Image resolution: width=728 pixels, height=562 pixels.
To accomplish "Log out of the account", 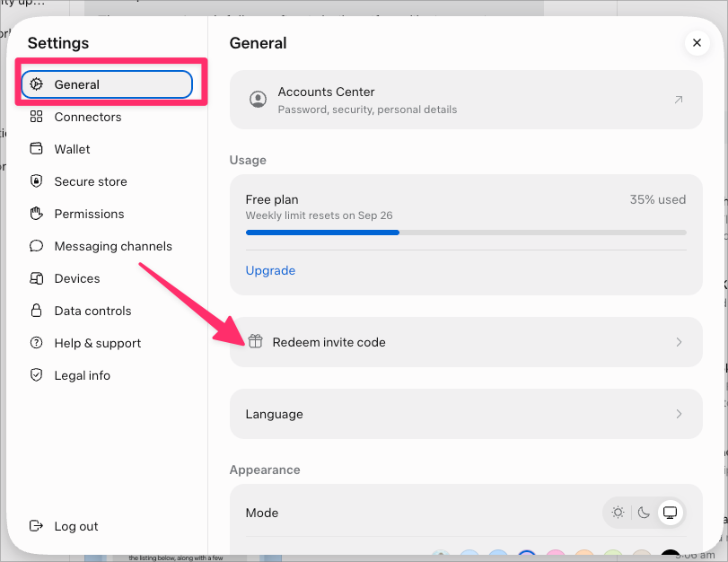I will pyautogui.click(x=76, y=526).
